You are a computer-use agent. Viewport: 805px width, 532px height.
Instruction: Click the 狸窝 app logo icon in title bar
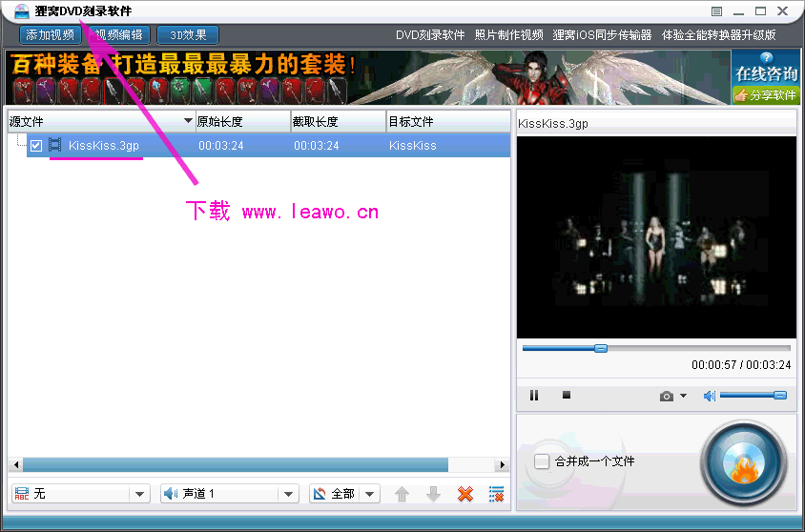pos(22,10)
